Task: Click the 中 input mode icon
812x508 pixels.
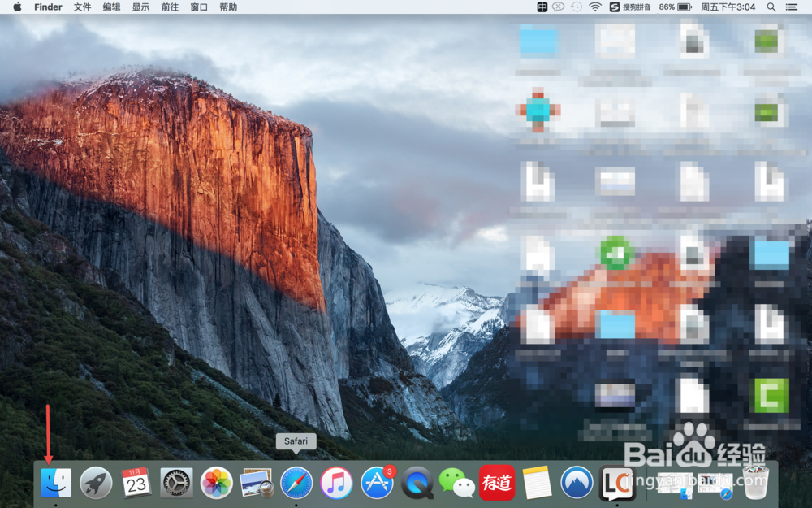Action: pos(542,7)
